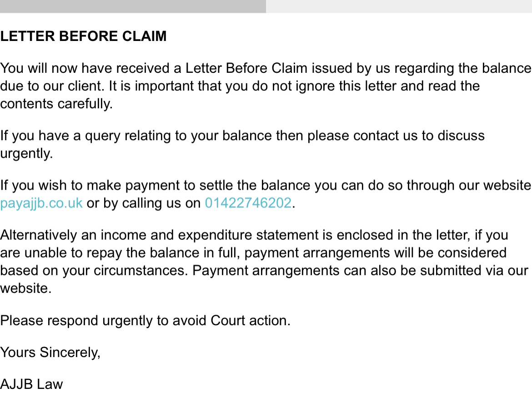Click the light unfilled part of the top bar

pyautogui.click(x=399, y=6)
